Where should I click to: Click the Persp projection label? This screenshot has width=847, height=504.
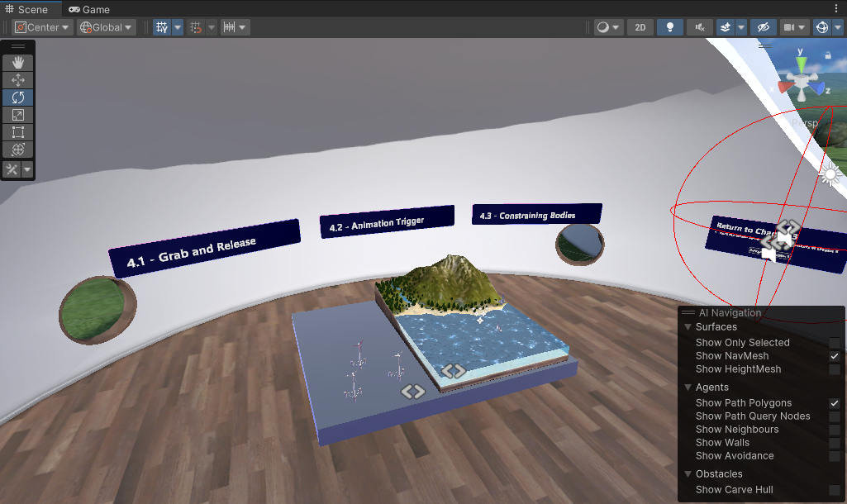[x=804, y=123]
